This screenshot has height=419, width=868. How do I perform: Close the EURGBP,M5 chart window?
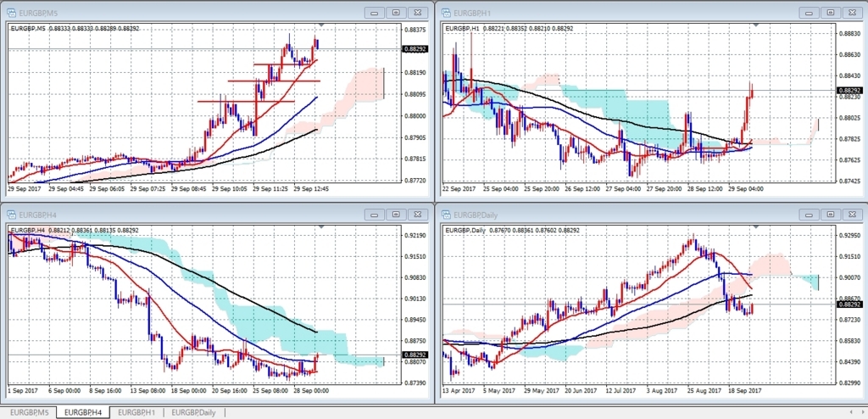417,12
